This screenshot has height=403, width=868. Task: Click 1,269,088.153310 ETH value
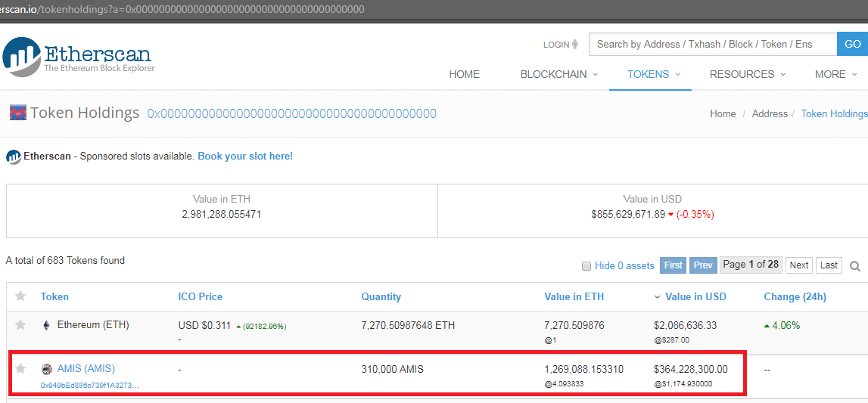click(584, 369)
